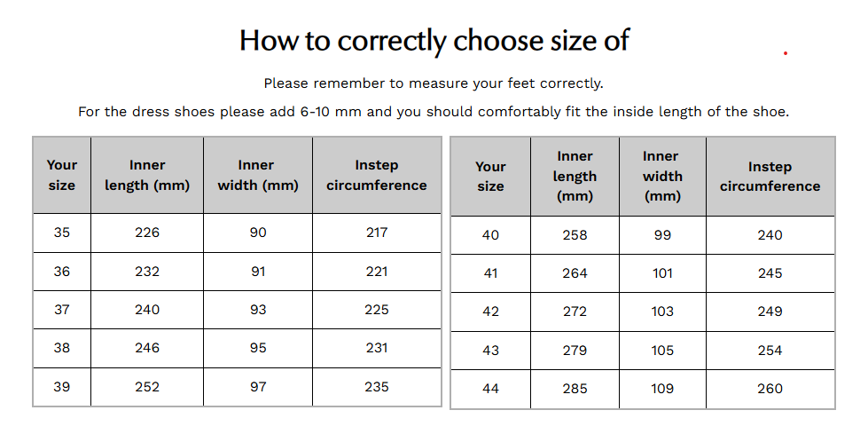Image resolution: width=868 pixels, height=434 pixels.
Task: Click instep circumference value 260
Action: pos(770,389)
